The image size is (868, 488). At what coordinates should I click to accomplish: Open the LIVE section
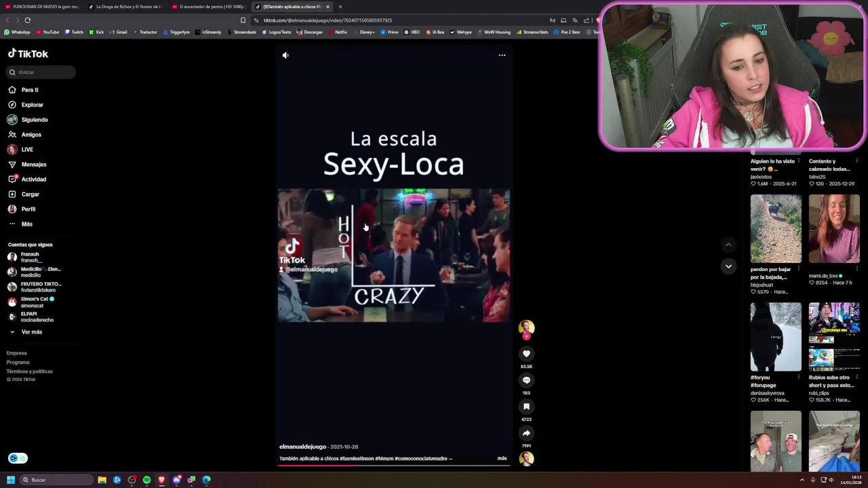click(27, 150)
